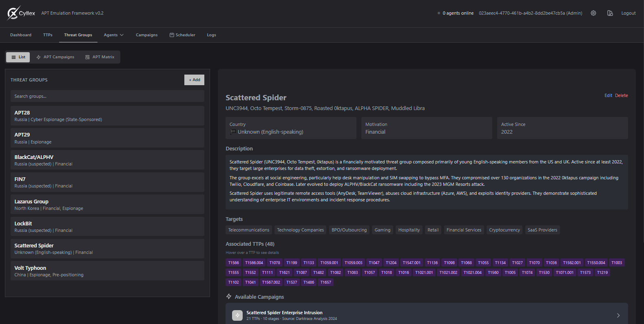Open settings via the gear icon
This screenshot has height=324, width=644.
[593, 13]
